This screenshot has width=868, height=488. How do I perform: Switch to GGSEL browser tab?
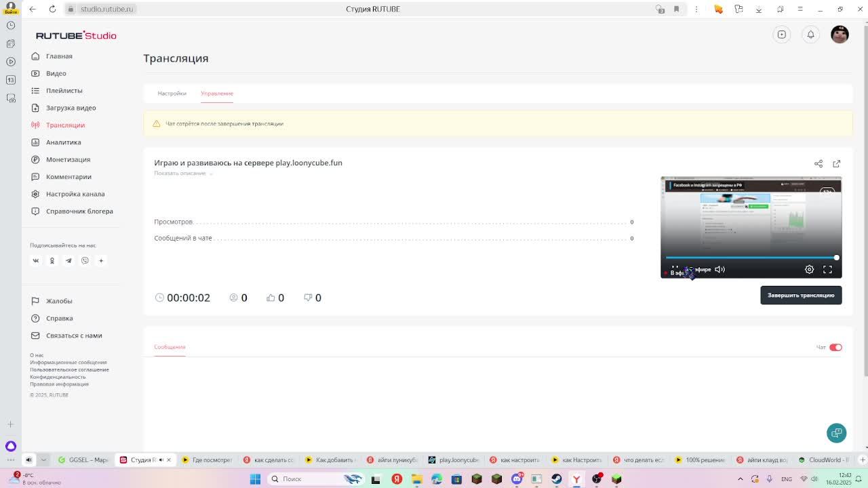coord(83,460)
